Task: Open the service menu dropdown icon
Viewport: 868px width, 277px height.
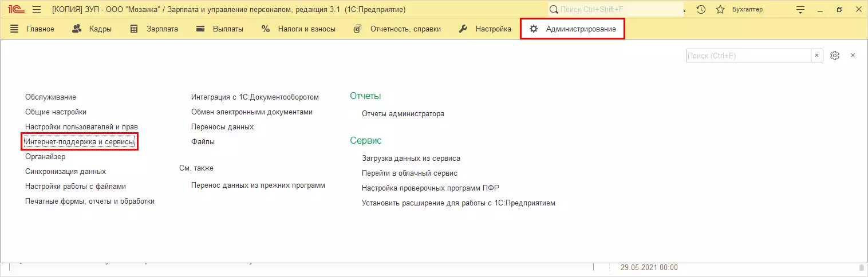Action: tap(800, 10)
